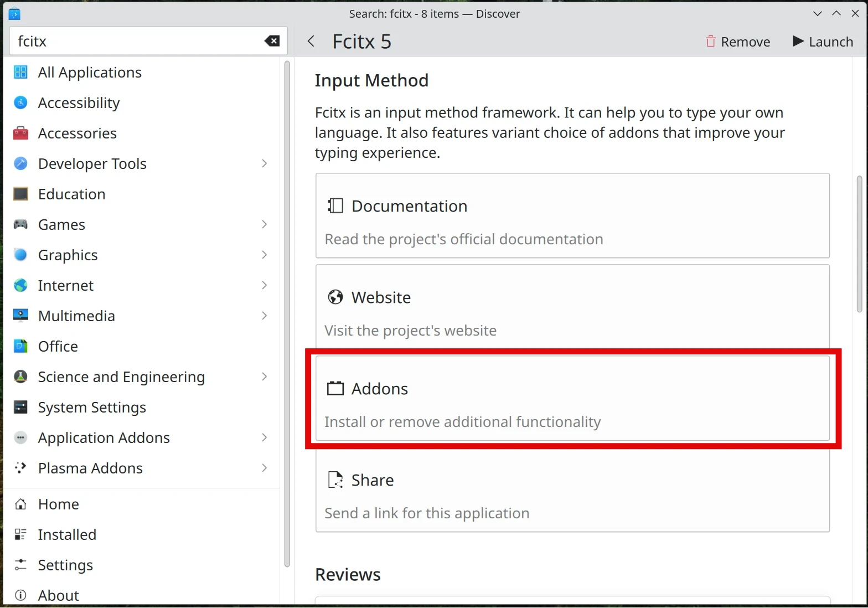
Task: Click the All Applications grid icon
Action: (20, 72)
